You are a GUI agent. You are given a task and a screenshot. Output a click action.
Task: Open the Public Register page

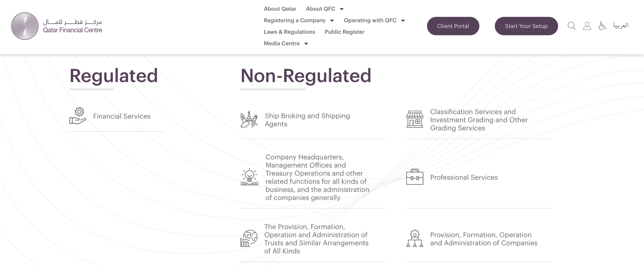point(344,32)
